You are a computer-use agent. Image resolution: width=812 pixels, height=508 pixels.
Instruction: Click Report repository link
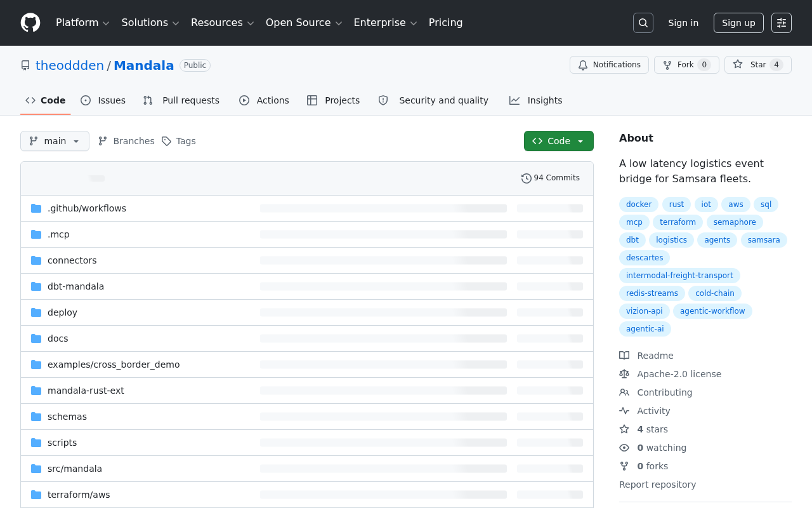tap(657, 485)
